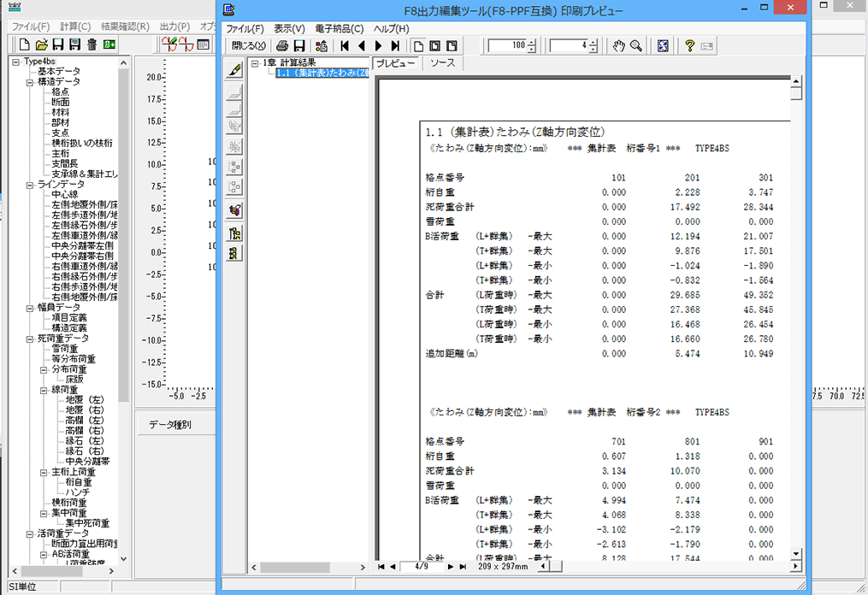Click first Save floppy icon in main window
The height and width of the screenshot is (595, 868).
[58, 44]
